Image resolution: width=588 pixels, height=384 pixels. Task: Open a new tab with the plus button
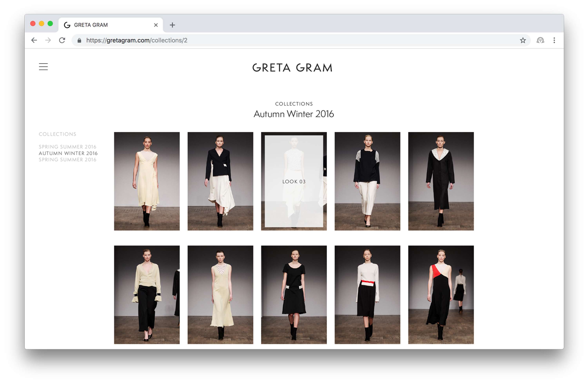[x=172, y=25]
